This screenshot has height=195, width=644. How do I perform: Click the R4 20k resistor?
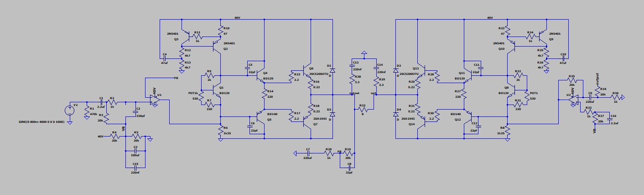click(114, 136)
